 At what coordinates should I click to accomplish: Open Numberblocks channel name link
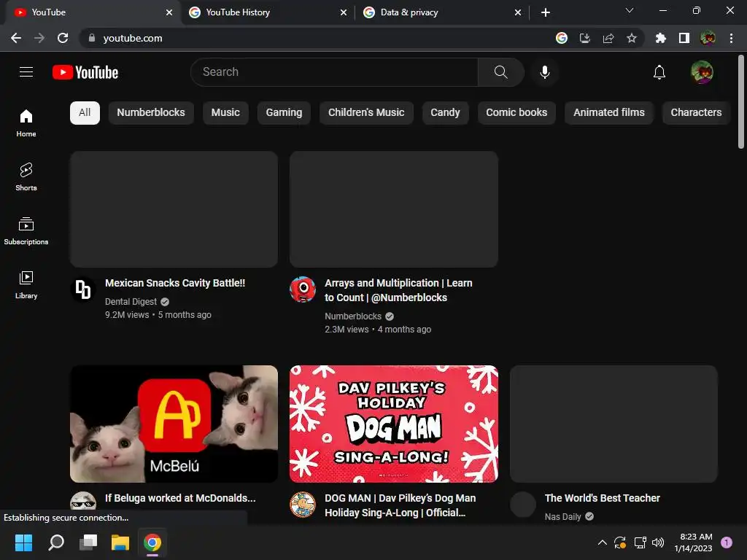click(353, 316)
